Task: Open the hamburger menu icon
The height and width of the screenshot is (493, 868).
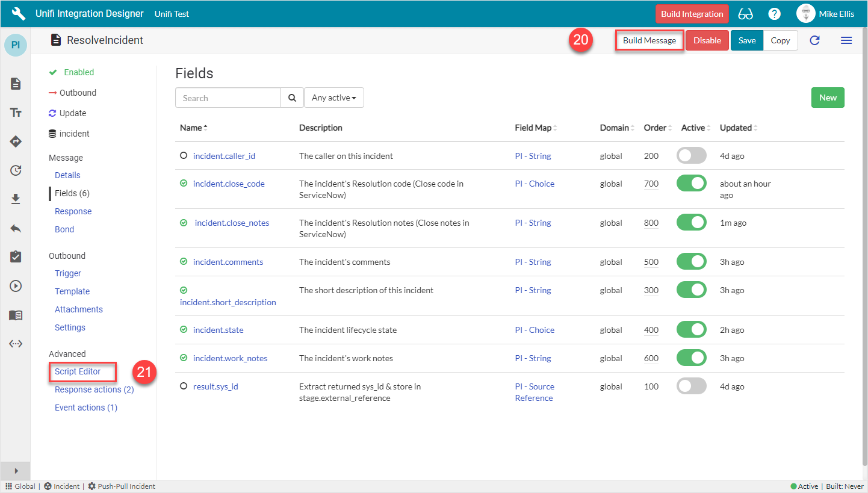Action: (x=846, y=40)
